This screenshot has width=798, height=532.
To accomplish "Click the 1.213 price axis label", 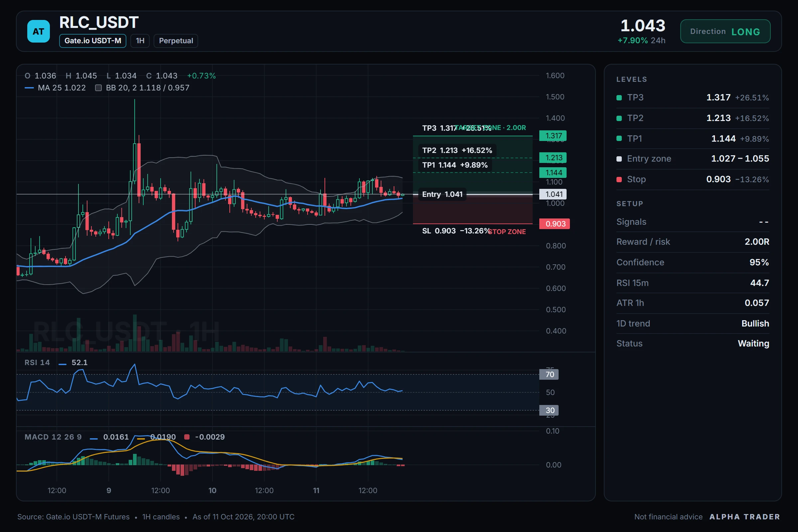I will [x=553, y=158].
